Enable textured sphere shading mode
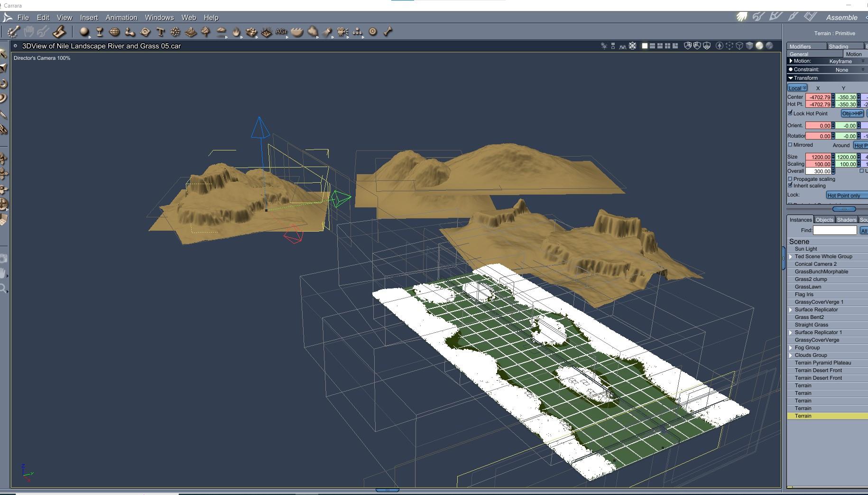The height and width of the screenshot is (495, 868). pos(769,46)
